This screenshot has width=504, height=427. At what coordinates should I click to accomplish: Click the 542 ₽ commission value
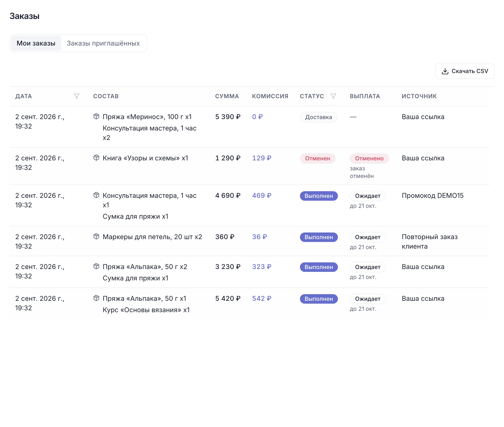pos(262,299)
